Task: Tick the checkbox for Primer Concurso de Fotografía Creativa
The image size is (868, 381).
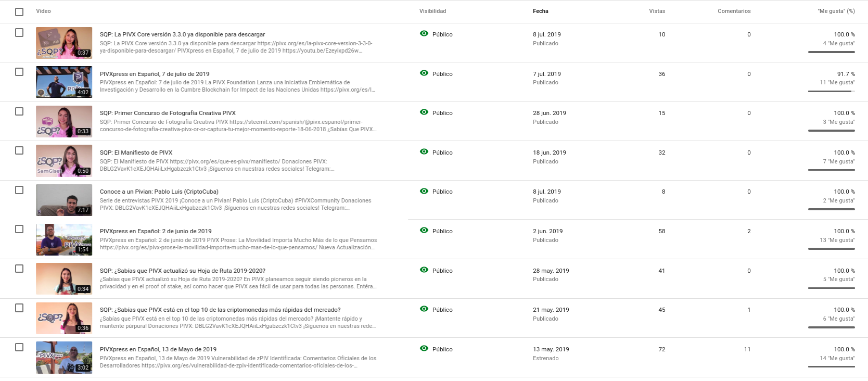Action: (19, 111)
